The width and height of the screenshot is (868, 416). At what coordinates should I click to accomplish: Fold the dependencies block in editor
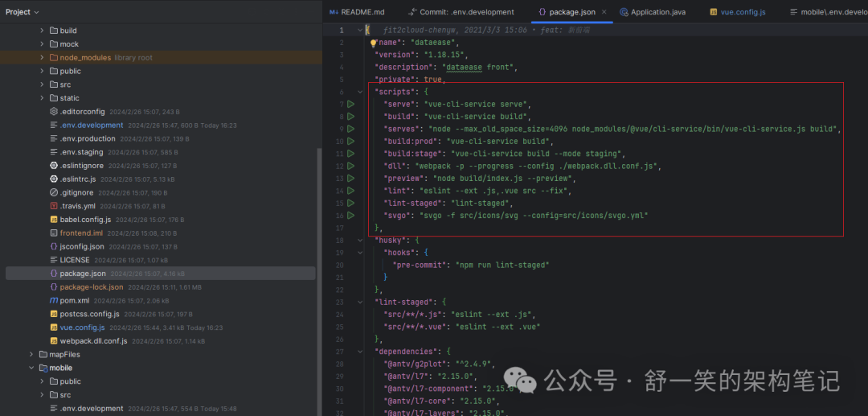pos(360,351)
